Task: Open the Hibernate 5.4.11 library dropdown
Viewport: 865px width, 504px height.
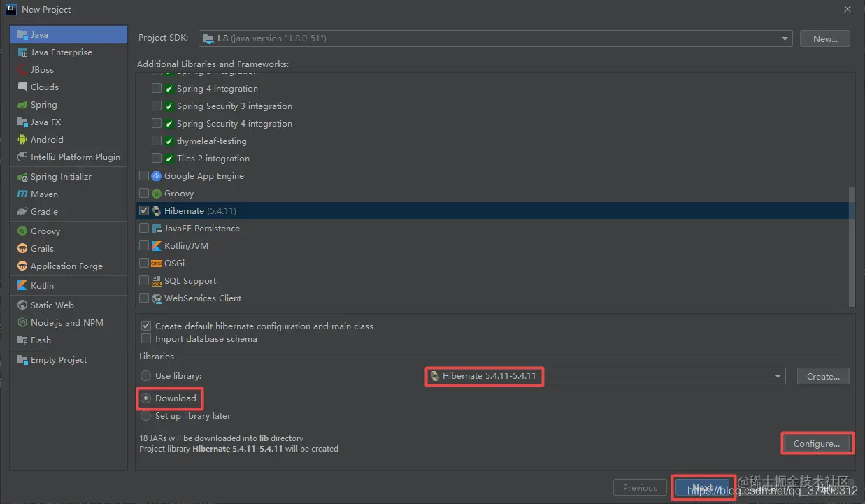Action: (606, 376)
